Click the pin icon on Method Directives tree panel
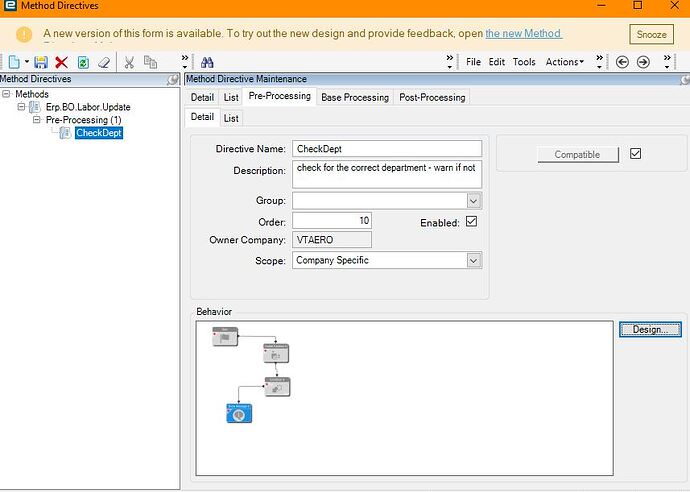690x492 pixels. (173, 80)
